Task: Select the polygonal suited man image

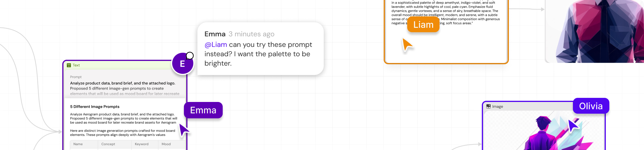Action: point(595,31)
